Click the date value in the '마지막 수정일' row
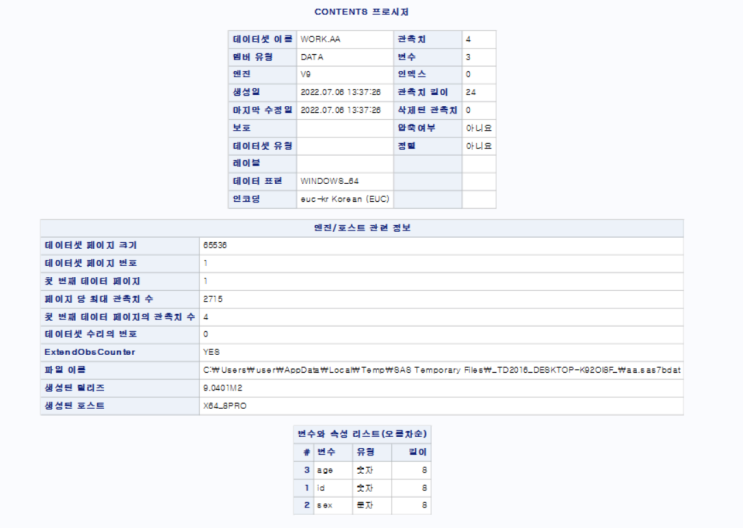This screenshot has height=528, width=743. click(341, 110)
